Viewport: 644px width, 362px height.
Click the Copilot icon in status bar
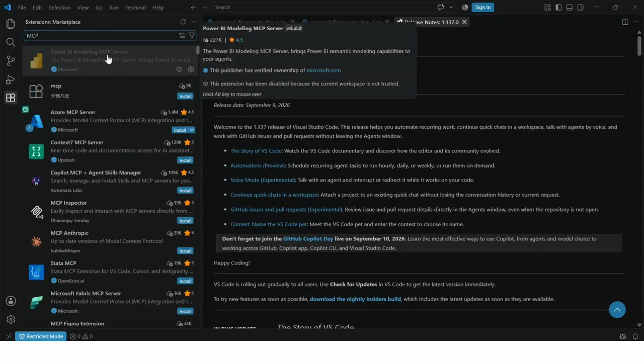[x=623, y=336]
